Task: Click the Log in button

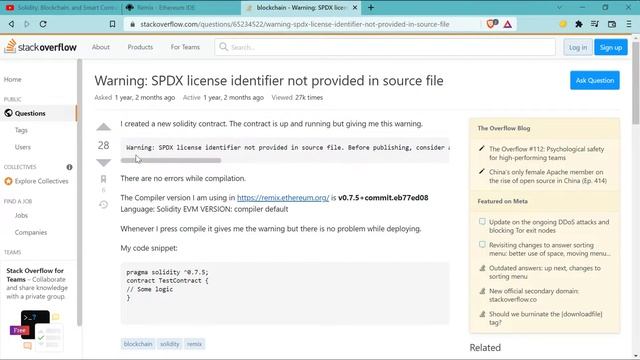Action: click(578, 47)
